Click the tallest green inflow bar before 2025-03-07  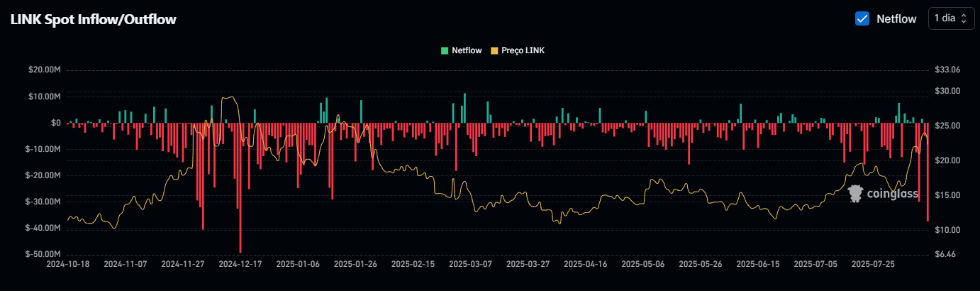(464, 108)
